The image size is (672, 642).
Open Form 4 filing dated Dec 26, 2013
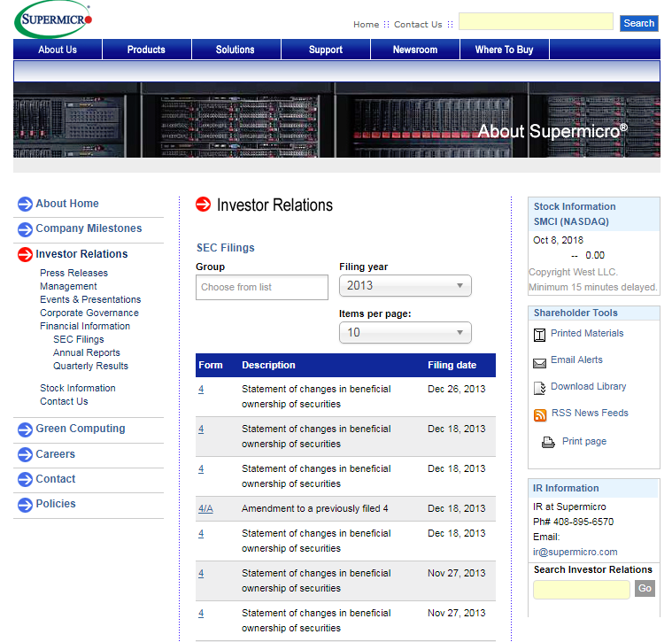(x=201, y=390)
